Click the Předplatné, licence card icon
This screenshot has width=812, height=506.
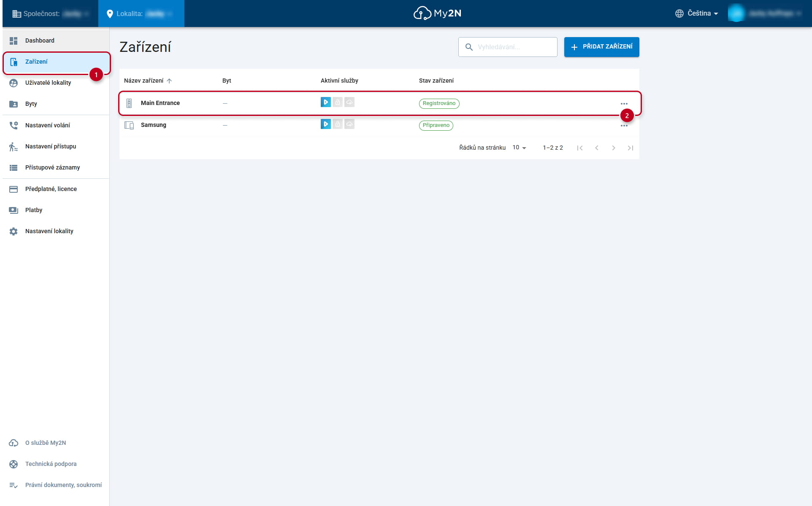[14, 189]
